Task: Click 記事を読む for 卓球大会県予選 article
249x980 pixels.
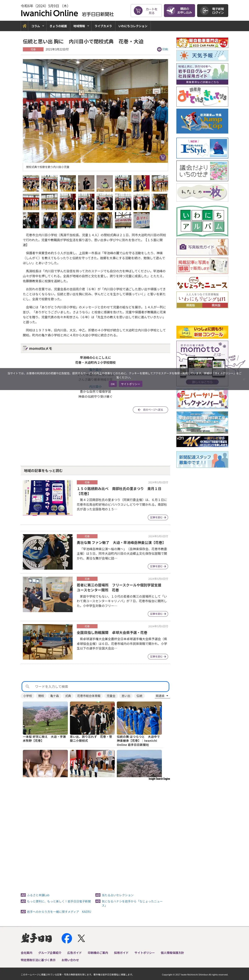Action: pos(158,657)
